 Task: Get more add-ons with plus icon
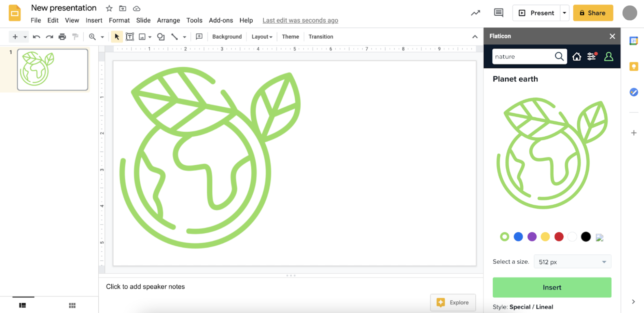coord(634,133)
